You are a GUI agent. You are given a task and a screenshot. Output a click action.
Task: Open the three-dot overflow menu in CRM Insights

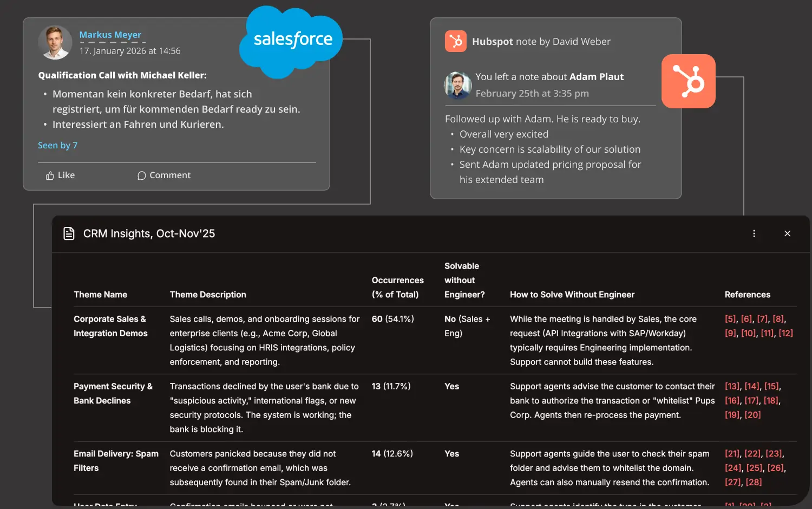[x=754, y=233]
